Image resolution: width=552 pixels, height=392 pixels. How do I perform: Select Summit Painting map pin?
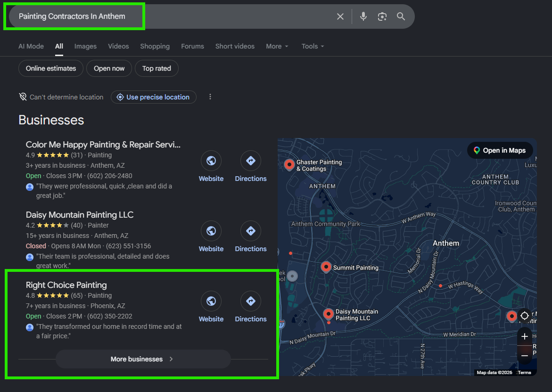[x=326, y=267]
